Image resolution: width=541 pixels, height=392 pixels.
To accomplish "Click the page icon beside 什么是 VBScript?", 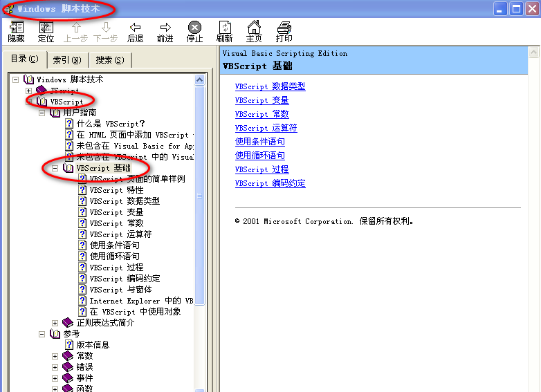I will pos(69,124).
